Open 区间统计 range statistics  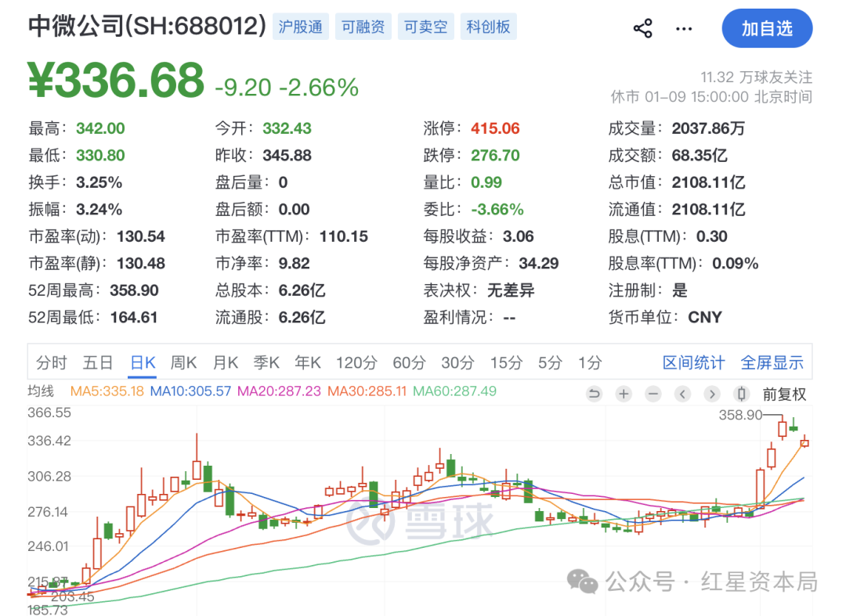pos(693,362)
